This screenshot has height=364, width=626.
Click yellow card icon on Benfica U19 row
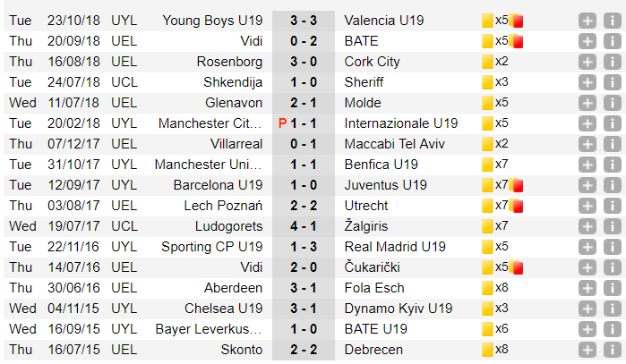point(487,165)
